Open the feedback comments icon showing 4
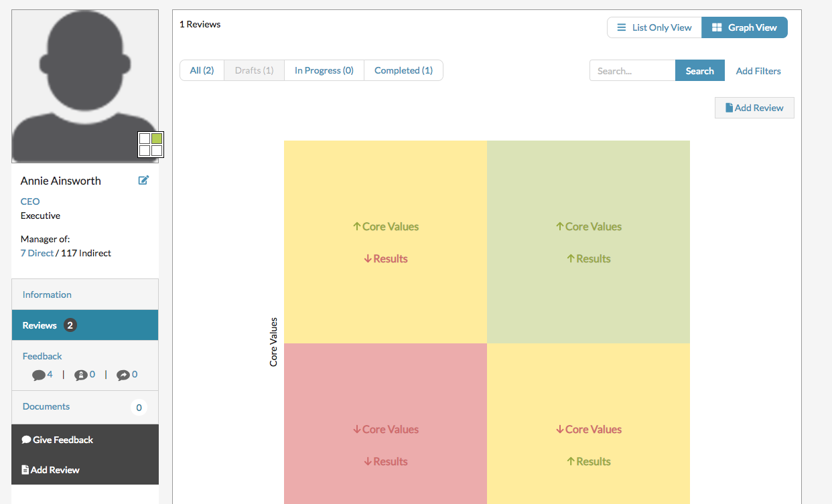832x504 pixels. click(42, 375)
